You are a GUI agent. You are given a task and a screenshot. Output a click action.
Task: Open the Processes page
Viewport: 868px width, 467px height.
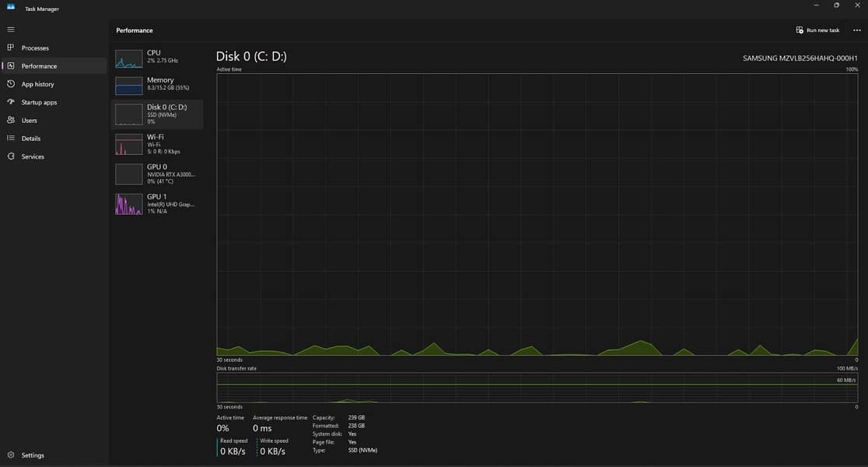coord(35,48)
